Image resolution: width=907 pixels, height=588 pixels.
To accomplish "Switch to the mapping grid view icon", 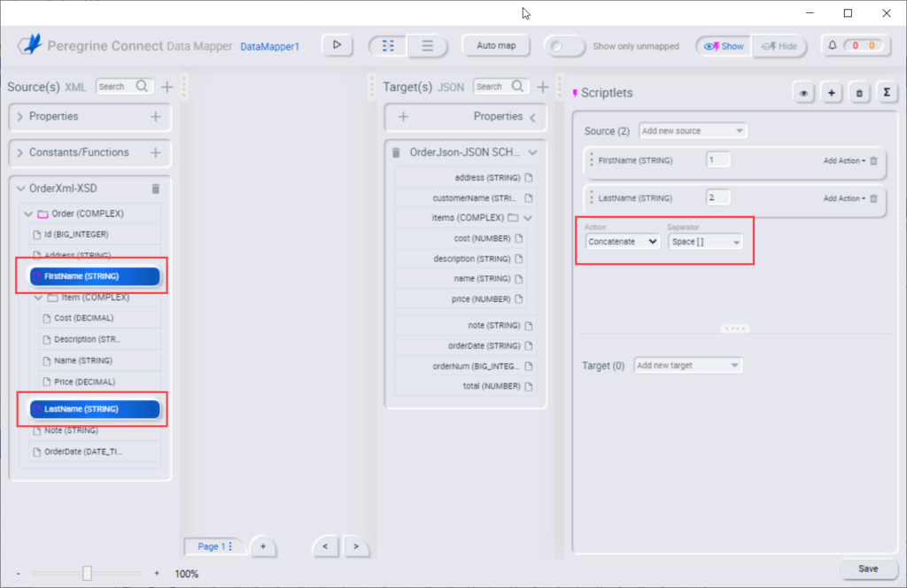I will [388, 46].
